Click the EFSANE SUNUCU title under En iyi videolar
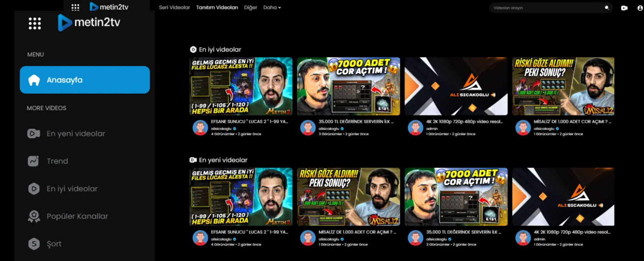 (x=250, y=122)
